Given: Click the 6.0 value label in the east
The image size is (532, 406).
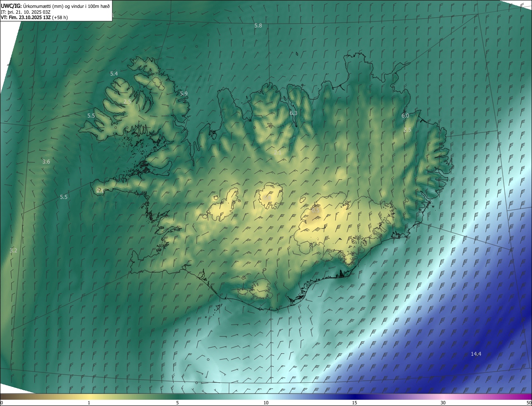Looking at the screenshot, I should coord(405,116).
